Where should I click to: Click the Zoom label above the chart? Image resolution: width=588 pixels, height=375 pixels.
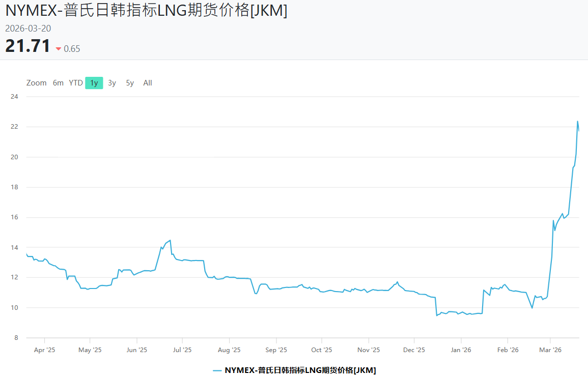tap(36, 82)
